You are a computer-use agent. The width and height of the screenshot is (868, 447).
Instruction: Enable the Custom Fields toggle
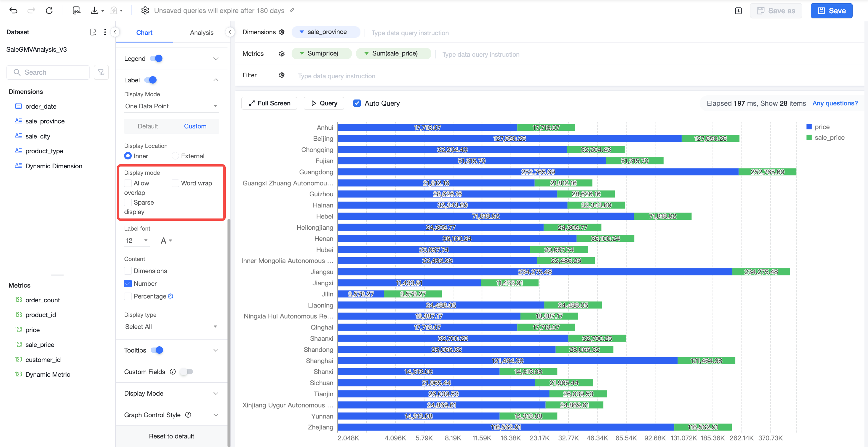point(186,371)
